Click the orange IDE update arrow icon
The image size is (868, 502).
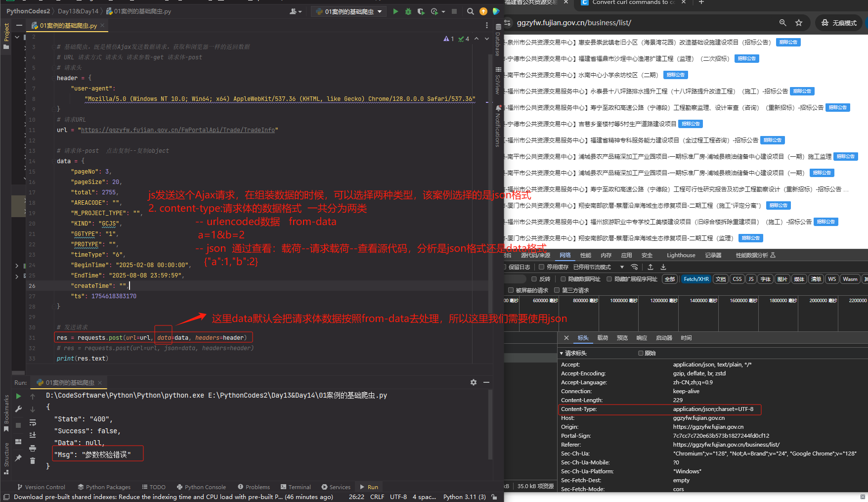coord(483,11)
